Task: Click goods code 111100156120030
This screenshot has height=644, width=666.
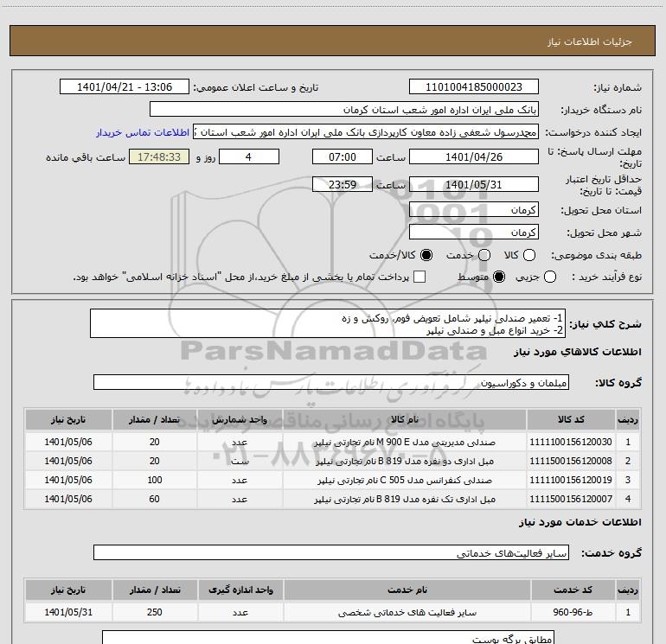Action: [x=571, y=442]
